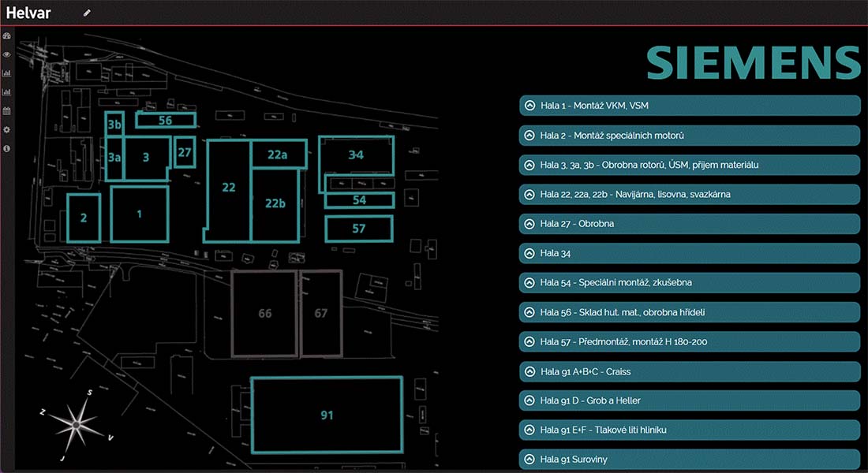
Task: Open the calendar icon in sidebar
Action: [7, 111]
